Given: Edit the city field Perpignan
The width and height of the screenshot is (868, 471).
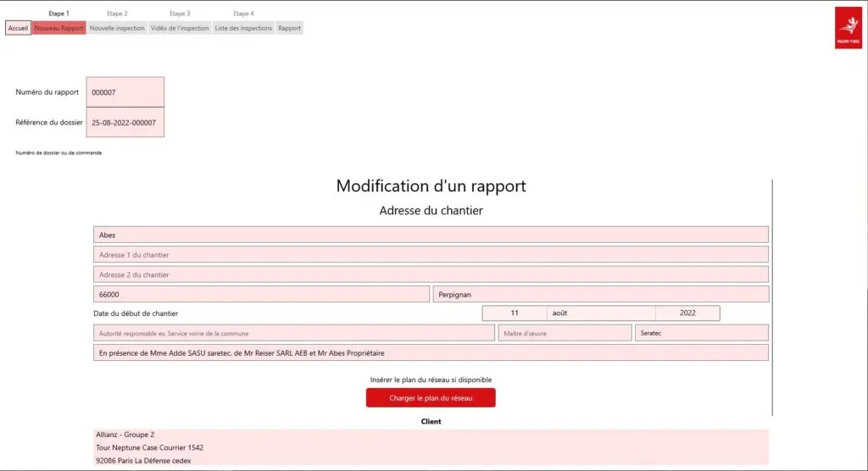Looking at the screenshot, I should (x=600, y=294).
